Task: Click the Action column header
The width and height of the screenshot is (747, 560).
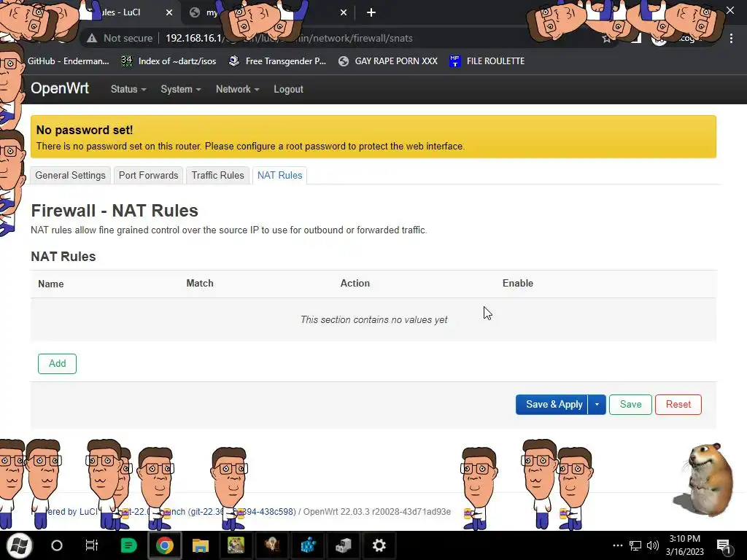Action: (x=355, y=284)
